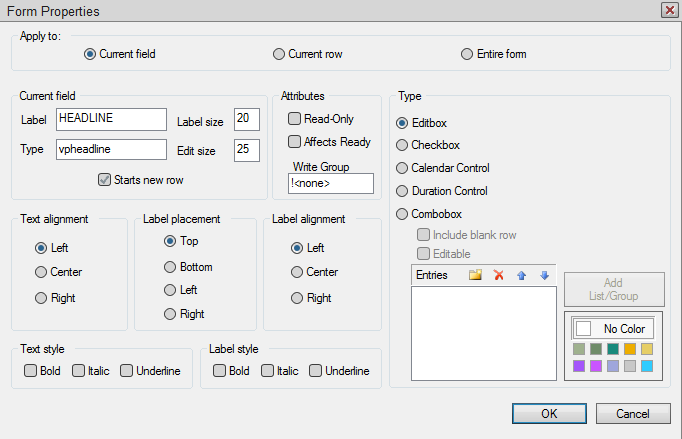This screenshot has width=682, height=439.
Task: Enable Underline under Label style
Action: tap(316, 371)
